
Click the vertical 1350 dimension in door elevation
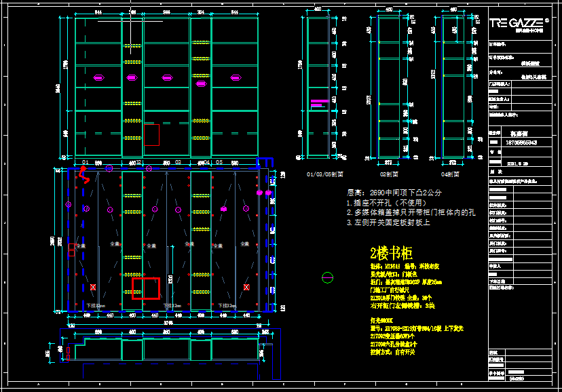tap(170, 279)
